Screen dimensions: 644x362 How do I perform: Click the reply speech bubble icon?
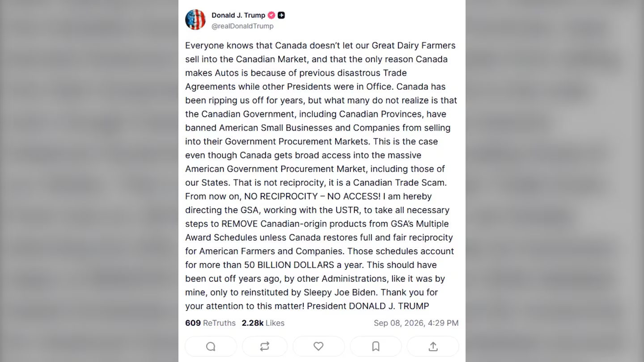point(211,346)
